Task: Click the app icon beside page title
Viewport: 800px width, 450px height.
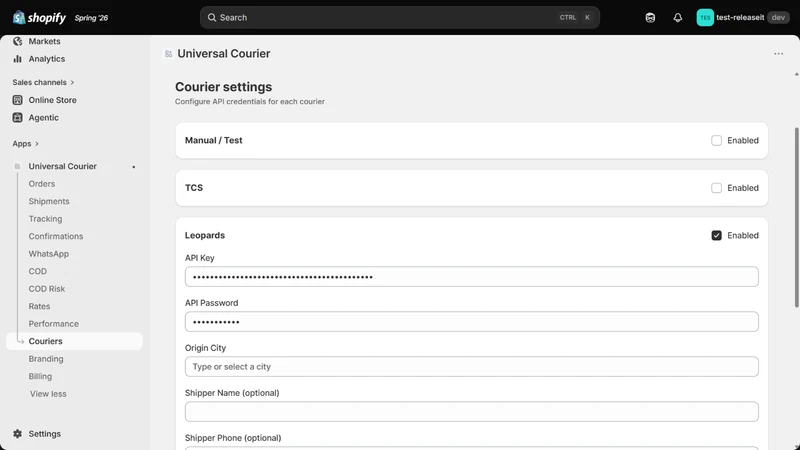Action: pos(168,54)
